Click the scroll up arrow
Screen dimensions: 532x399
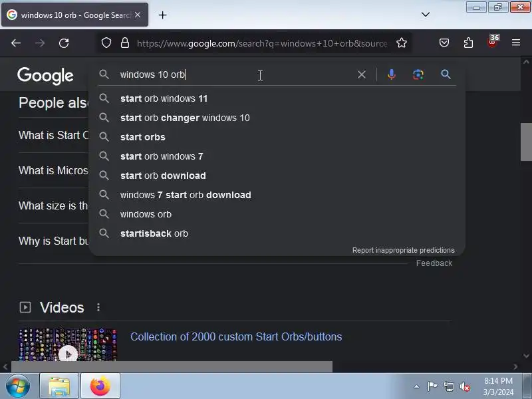click(526, 62)
